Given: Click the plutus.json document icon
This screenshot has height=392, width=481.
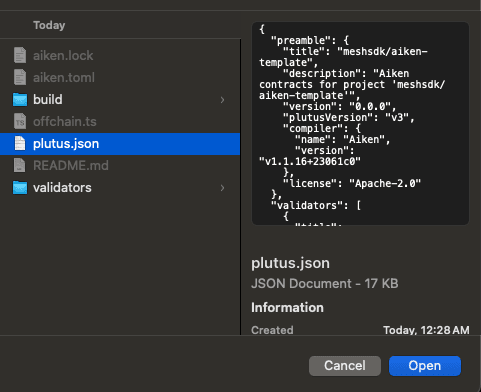Looking at the screenshot, I should [20, 143].
